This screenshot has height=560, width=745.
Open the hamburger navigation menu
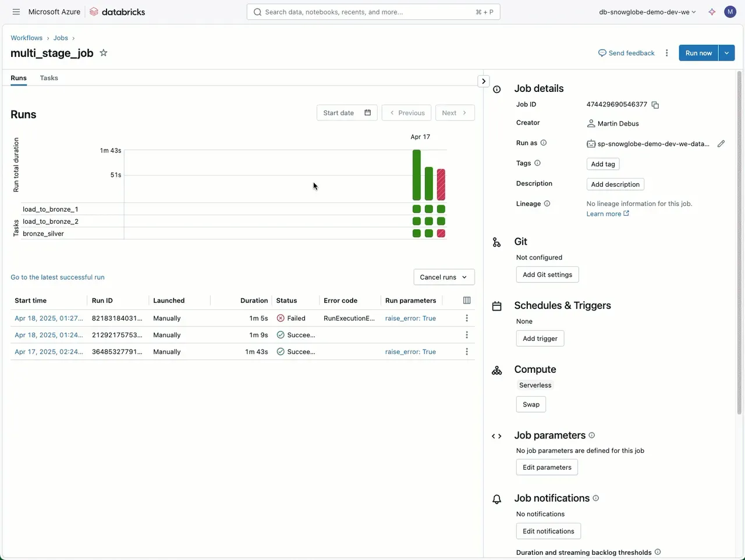coord(16,12)
